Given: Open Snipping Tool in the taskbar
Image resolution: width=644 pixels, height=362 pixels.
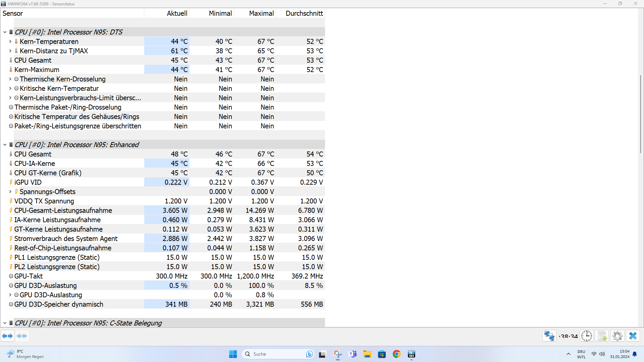Looking at the screenshot, I should pos(338,354).
